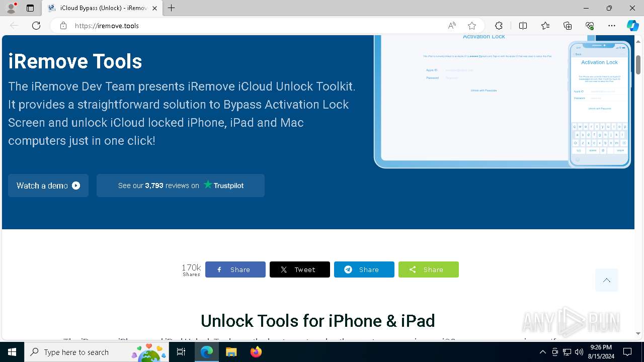644x362 pixels.
Task: Refresh the current page
Action: tap(36, 26)
